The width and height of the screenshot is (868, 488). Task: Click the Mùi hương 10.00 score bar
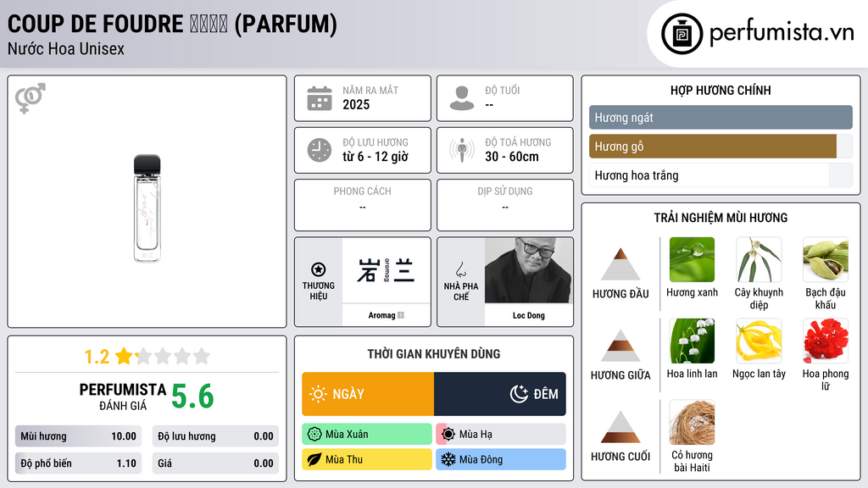(78, 436)
